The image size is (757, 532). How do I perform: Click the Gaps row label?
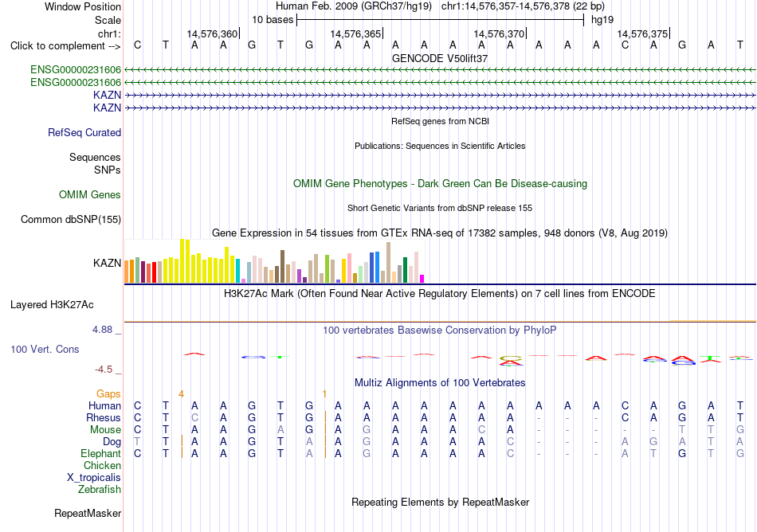coord(108,394)
